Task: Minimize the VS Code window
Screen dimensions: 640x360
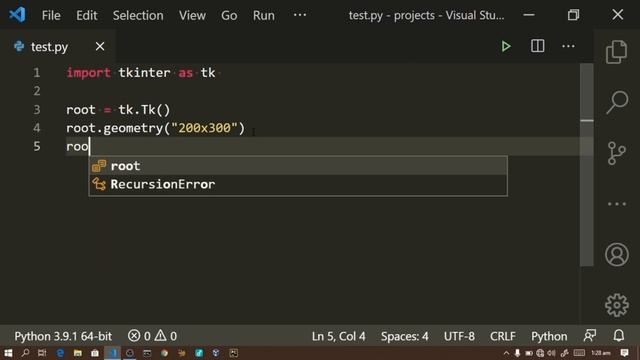Action: click(x=529, y=15)
